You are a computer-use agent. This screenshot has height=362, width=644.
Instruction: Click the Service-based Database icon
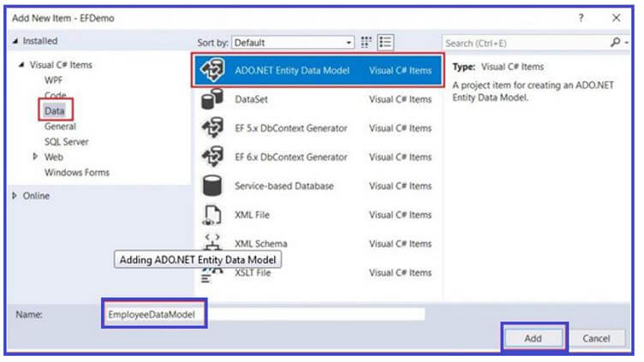pyautogui.click(x=212, y=186)
